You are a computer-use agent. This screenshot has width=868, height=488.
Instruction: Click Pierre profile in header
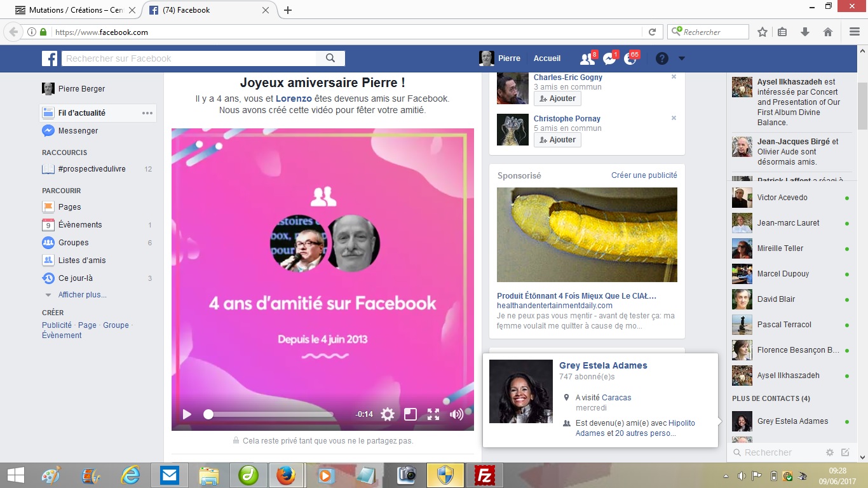500,58
